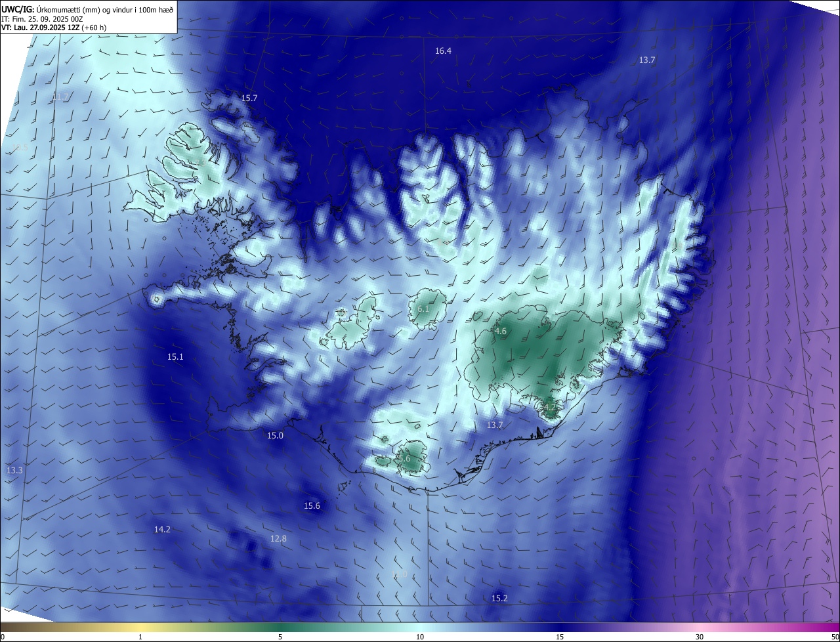Click the 15.6 value off the south coast
This screenshot has height=642, width=840.
[312, 505]
